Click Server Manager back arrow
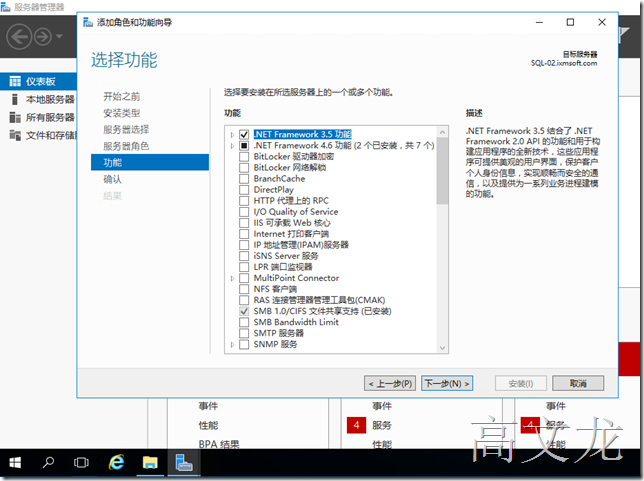644x481 pixels. click(19, 37)
